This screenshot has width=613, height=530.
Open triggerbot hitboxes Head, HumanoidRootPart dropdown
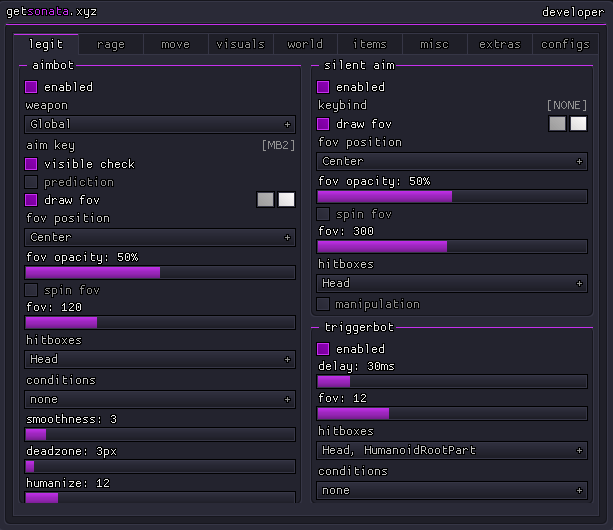pos(452,450)
